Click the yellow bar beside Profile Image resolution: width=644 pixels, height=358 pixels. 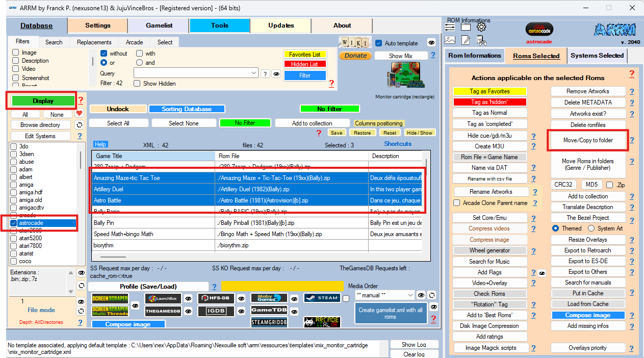click(282, 287)
